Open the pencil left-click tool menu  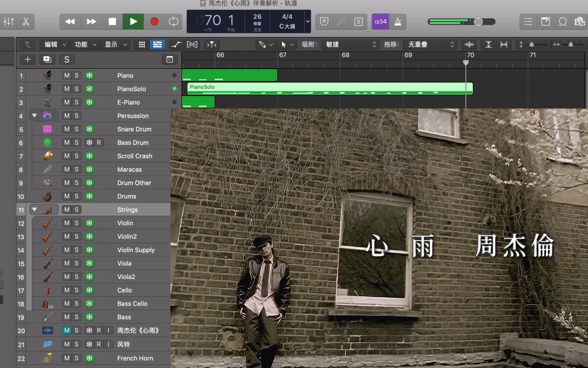pyautogui.click(x=266, y=44)
